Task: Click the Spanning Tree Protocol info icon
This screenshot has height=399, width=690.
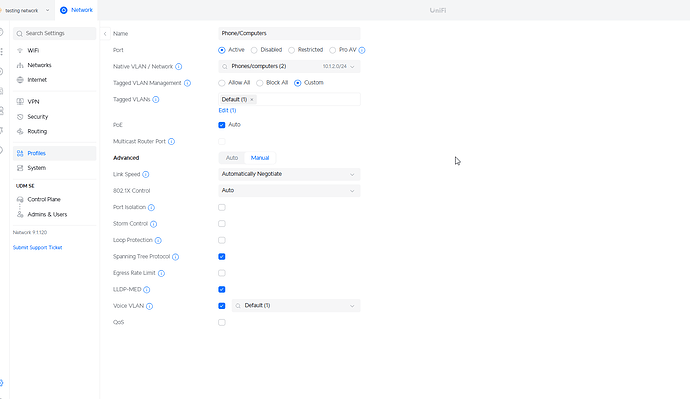Action: pyautogui.click(x=176, y=257)
